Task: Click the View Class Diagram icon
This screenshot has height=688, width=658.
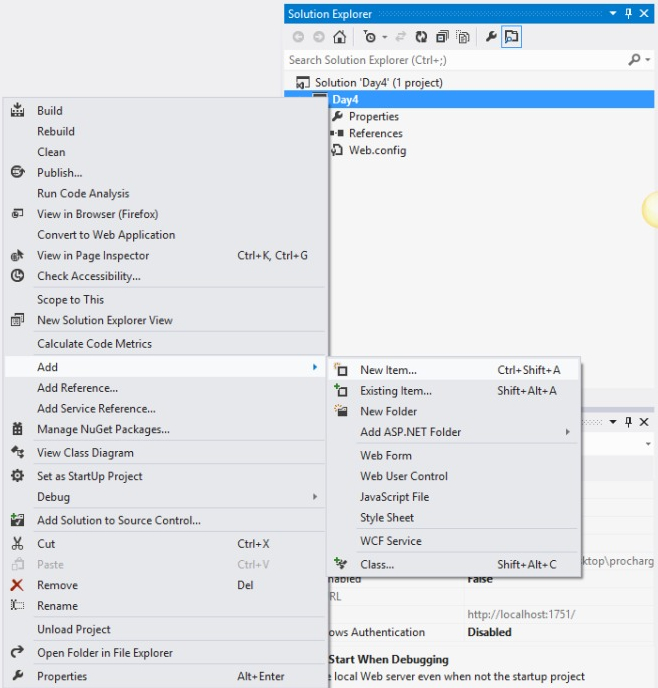Action: point(18,452)
